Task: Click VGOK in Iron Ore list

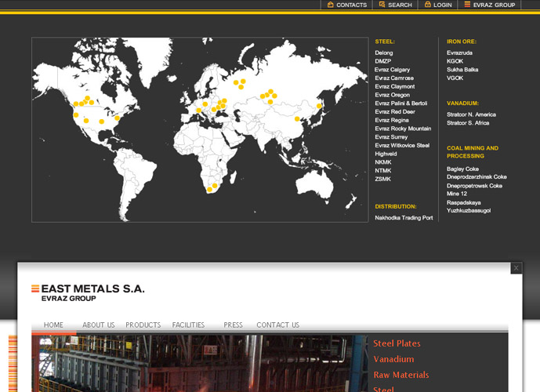Action: pyautogui.click(x=455, y=78)
